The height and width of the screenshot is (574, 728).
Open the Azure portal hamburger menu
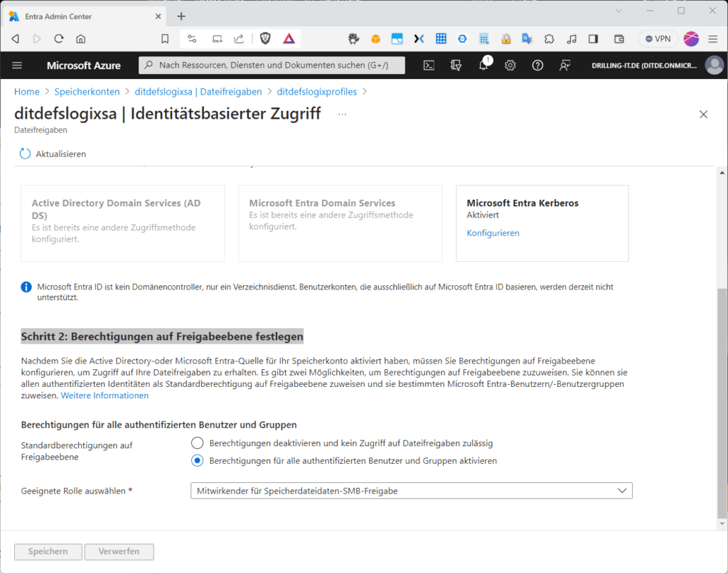pos(17,65)
